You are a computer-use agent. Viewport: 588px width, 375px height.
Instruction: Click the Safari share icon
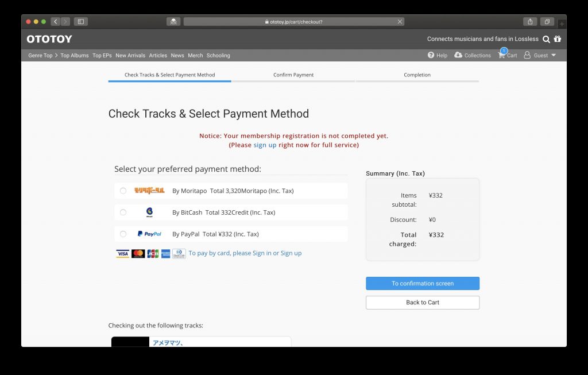tap(530, 22)
